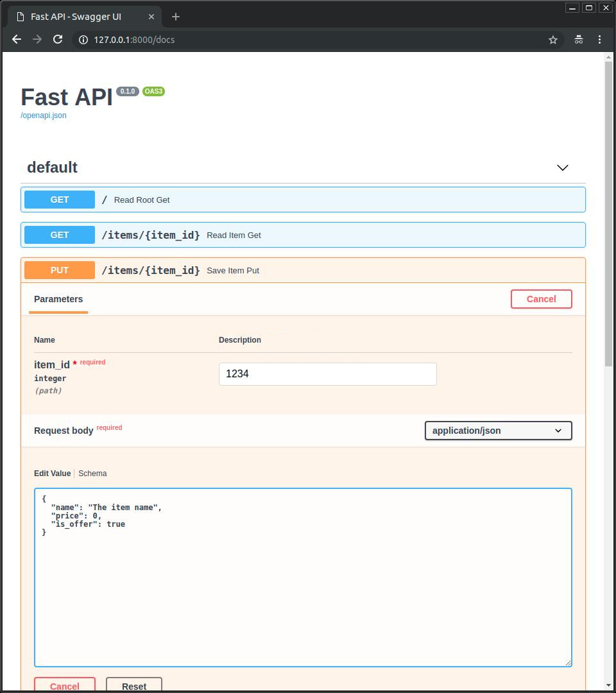Click the bookmark star icon
This screenshot has width=616, height=693.
(552, 39)
